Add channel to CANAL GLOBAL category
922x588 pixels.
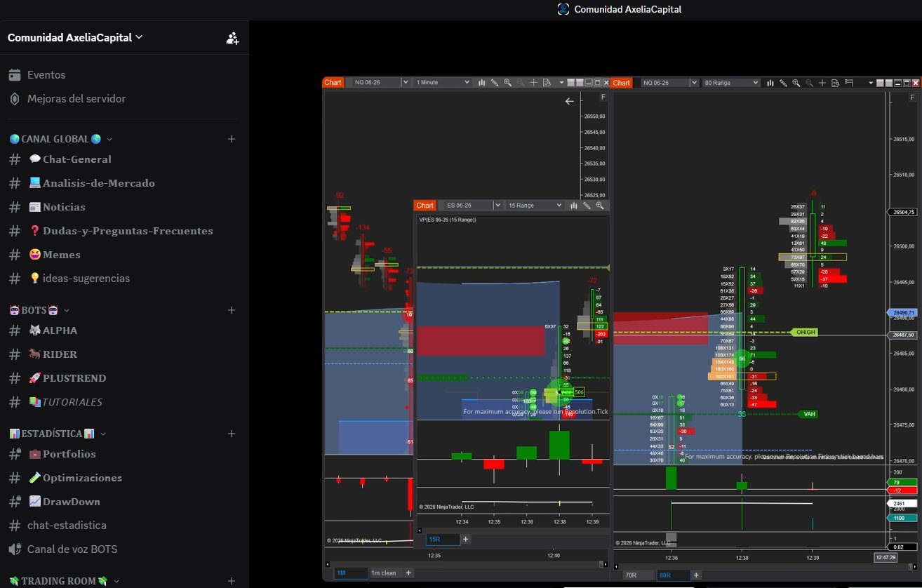coord(232,139)
